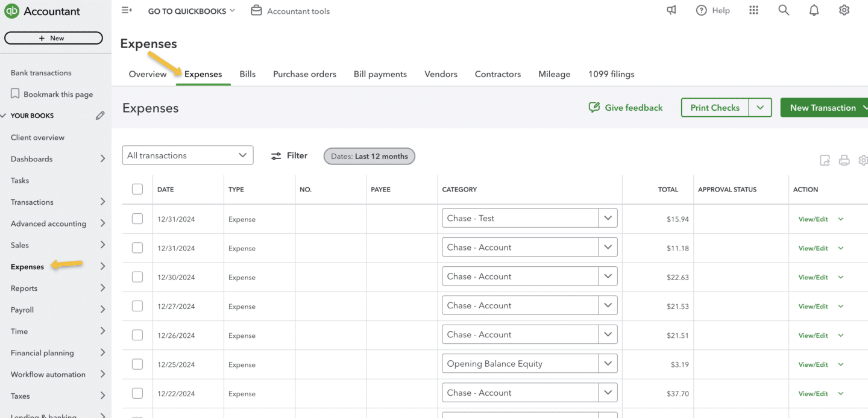The image size is (868, 418).
Task: Open the Bill payments tab
Action: 380,74
